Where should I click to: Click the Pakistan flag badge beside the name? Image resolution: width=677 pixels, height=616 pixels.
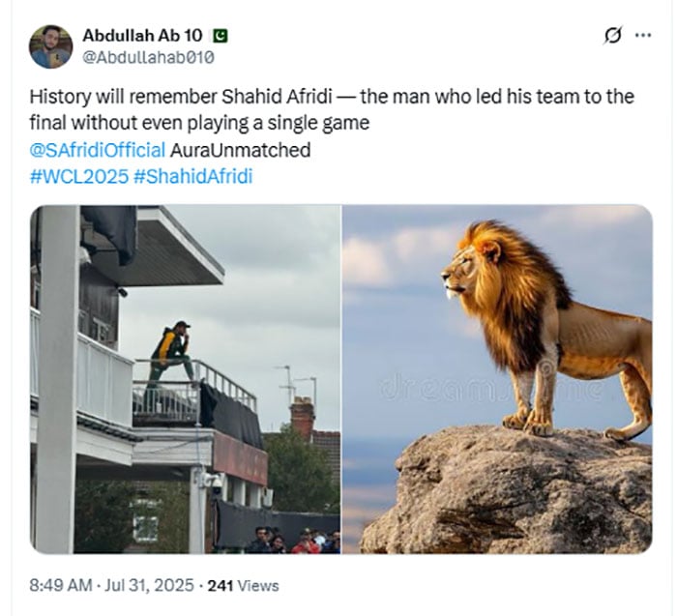click(x=221, y=36)
